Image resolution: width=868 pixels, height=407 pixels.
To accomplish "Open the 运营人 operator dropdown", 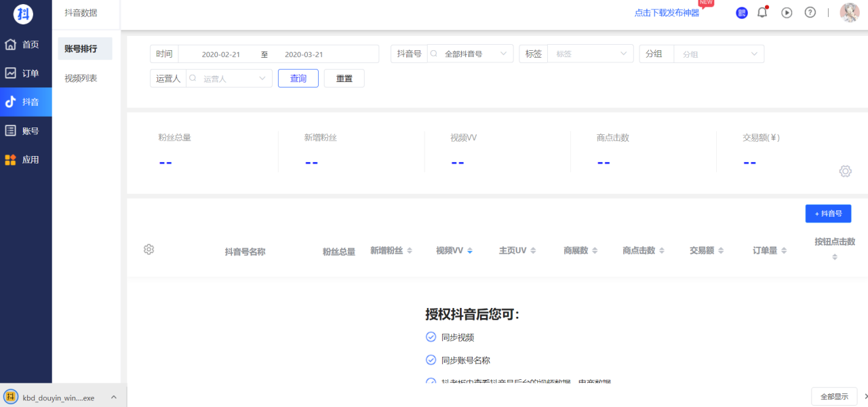I will point(229,78).
